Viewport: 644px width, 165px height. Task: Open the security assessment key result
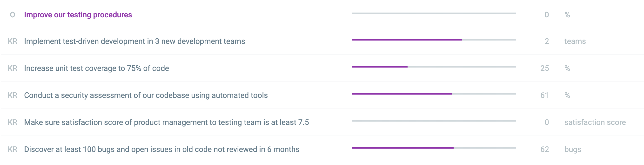(146, 95)
